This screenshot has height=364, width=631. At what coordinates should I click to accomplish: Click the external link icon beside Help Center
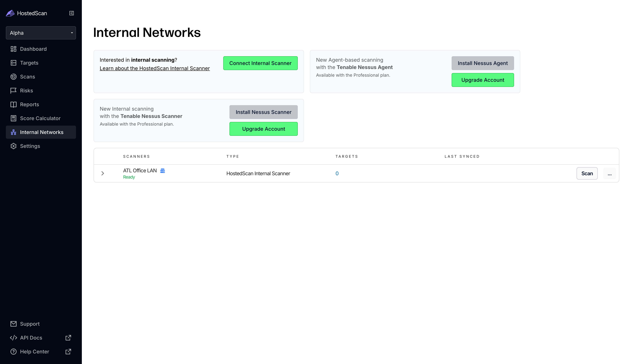(x=68, y=352)
